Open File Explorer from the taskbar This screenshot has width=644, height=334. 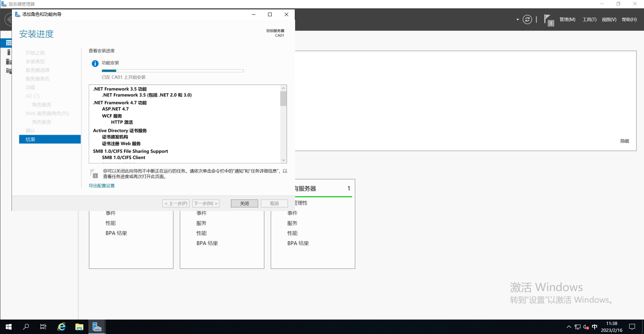79,327
